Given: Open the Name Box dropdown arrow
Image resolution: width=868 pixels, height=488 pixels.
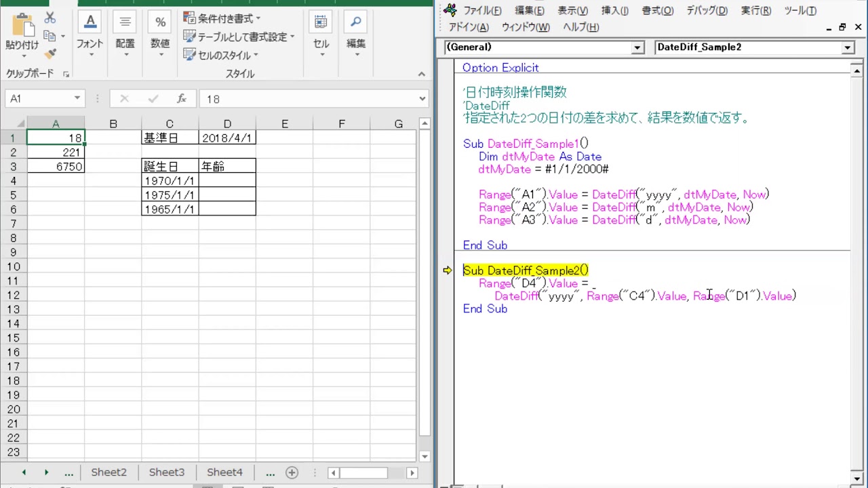Looking at the screenshot, I should click(77, 98).
